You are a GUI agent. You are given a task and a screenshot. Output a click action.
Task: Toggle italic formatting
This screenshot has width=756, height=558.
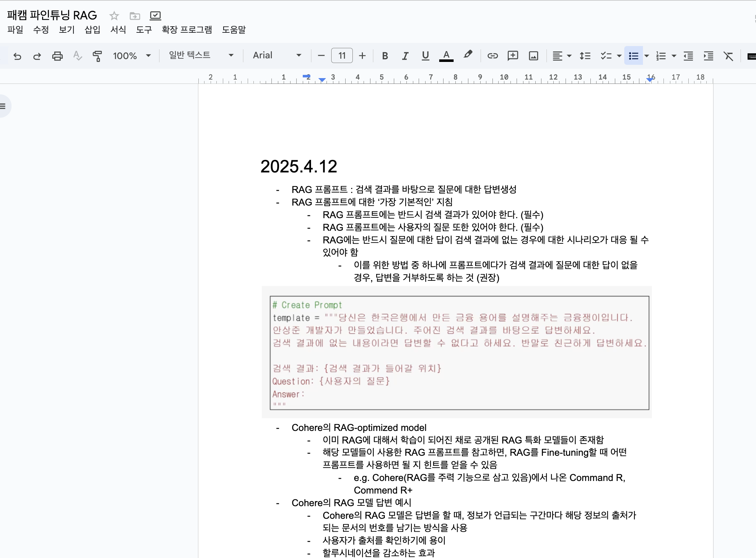[405, 56]
